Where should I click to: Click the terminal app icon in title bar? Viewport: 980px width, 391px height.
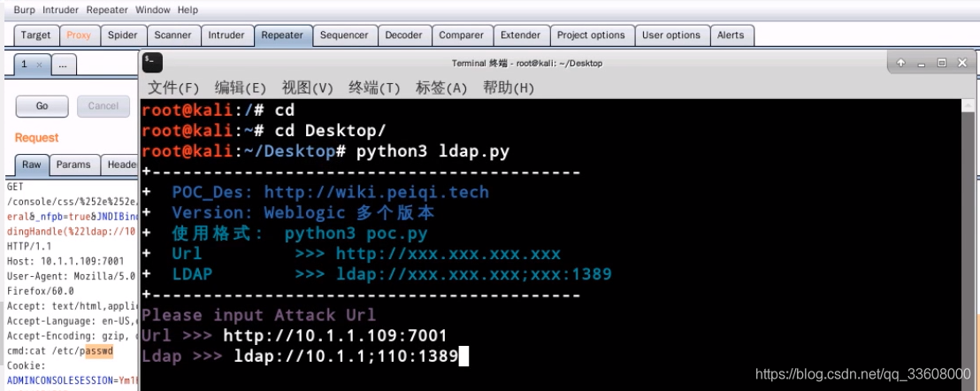click(x=152, y=63)
